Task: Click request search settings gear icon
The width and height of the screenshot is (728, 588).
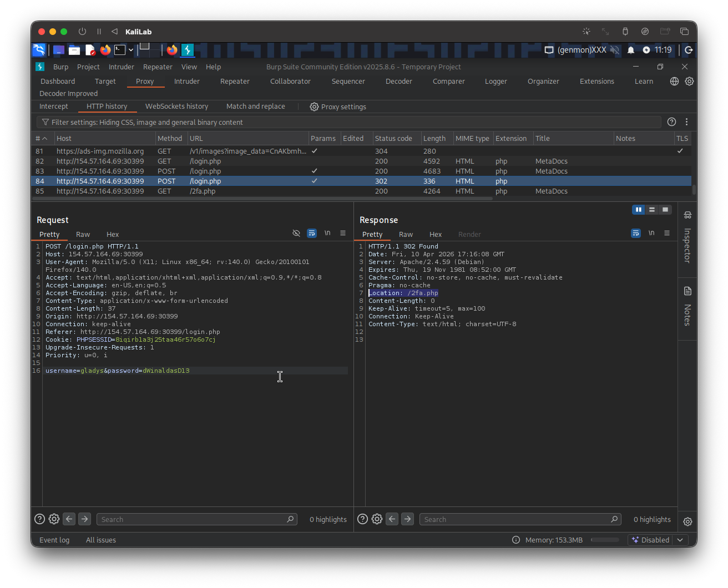Action: pos(54,519)
